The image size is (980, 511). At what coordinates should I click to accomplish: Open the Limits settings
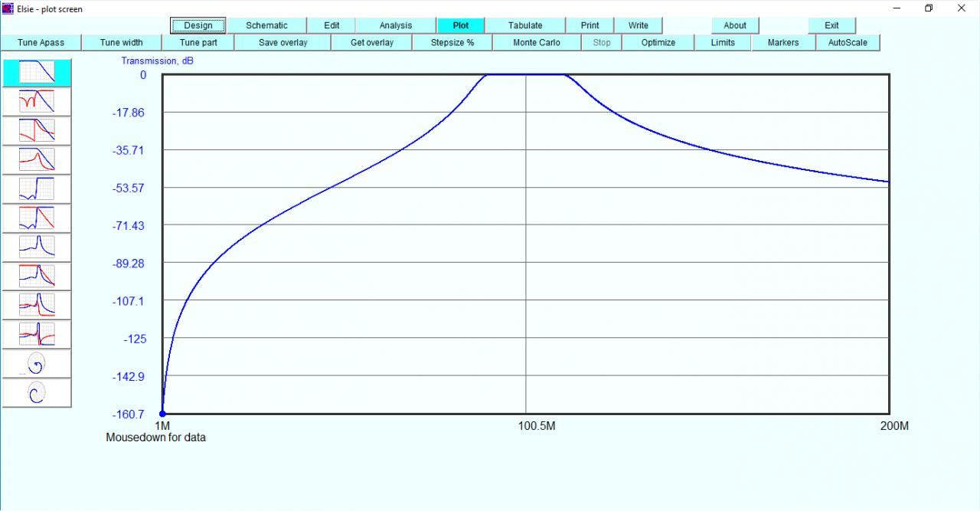coord(723,43)
